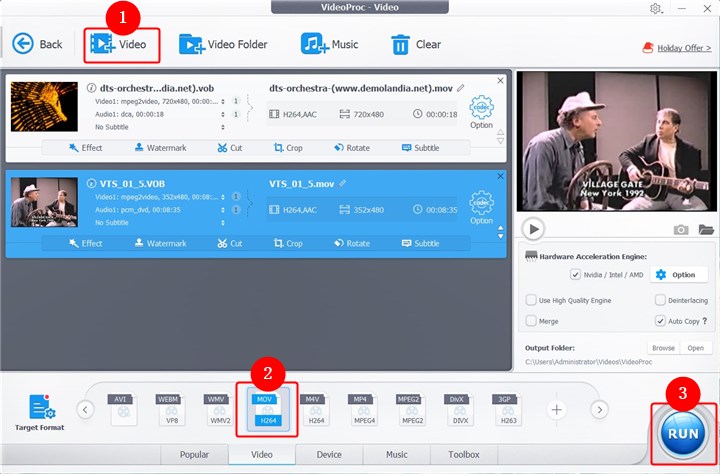Open codec Option for dts-orchestra item
This screenshot has height=474, width=720.
tap(481, 112)
